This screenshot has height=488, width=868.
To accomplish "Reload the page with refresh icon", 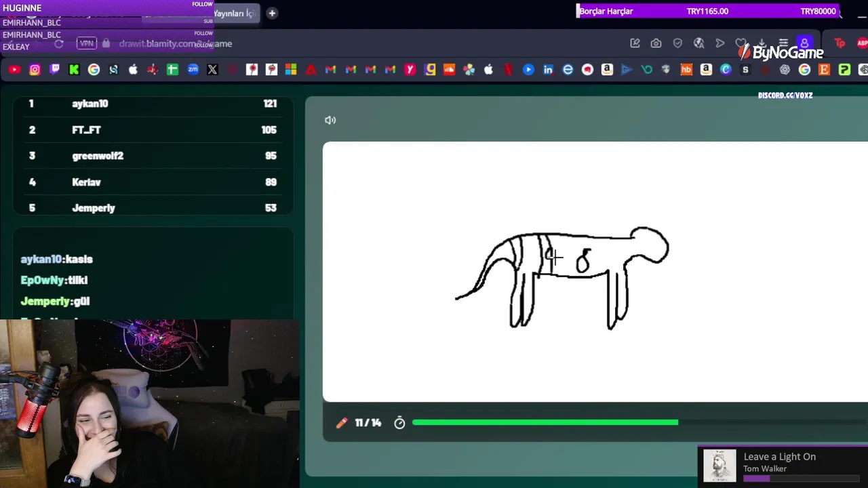I will click(x=59, y=43).
